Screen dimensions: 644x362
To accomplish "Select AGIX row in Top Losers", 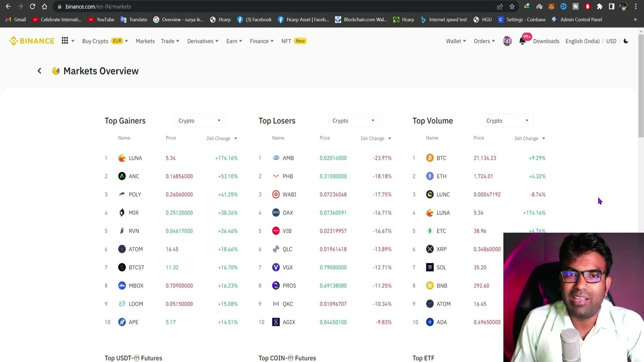I will 325,322.
